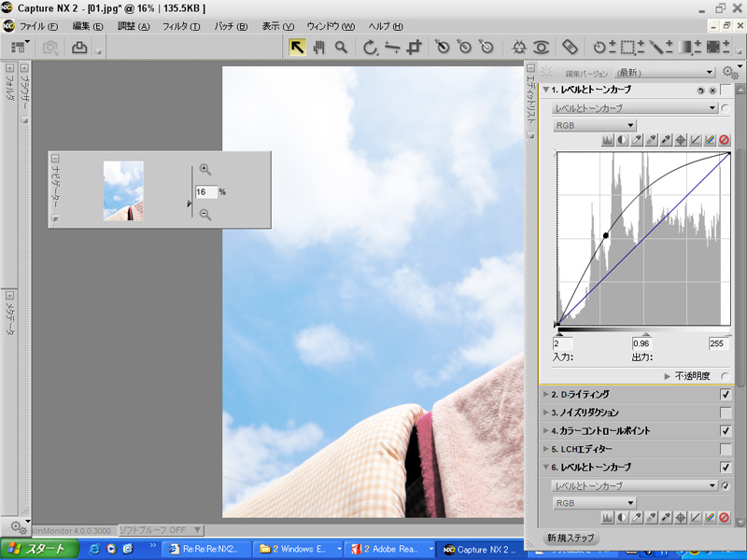The image size is (747, 560).
Task: Select the Zoom magnifier tool
Action: point(342,47)
